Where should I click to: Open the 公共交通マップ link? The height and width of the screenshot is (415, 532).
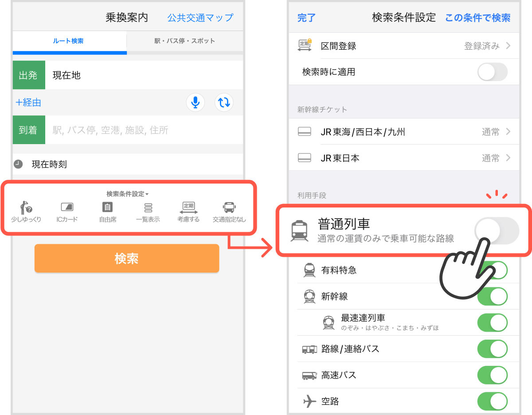tap(200, 18)
